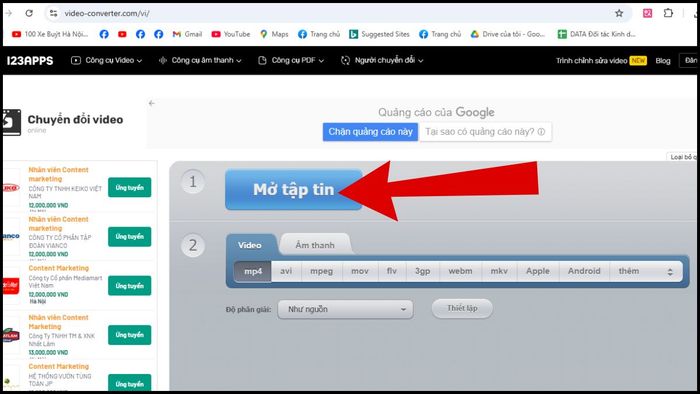Expand the Công cụ âm thanh menu

coord(200,60)
